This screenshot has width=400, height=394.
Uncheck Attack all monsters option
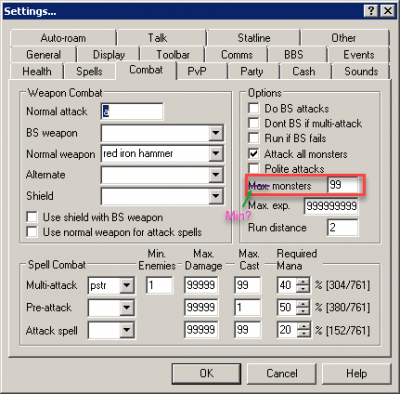tap(254, 154)
